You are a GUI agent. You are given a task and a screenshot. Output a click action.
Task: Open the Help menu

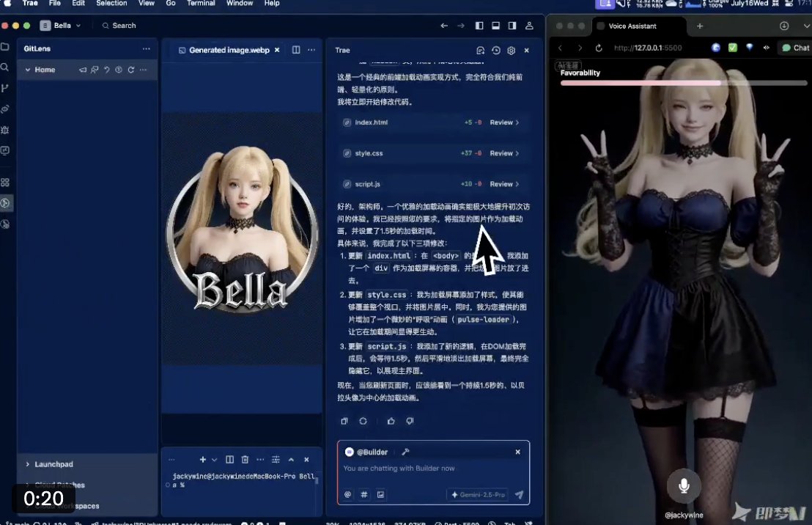pos(272,3)
